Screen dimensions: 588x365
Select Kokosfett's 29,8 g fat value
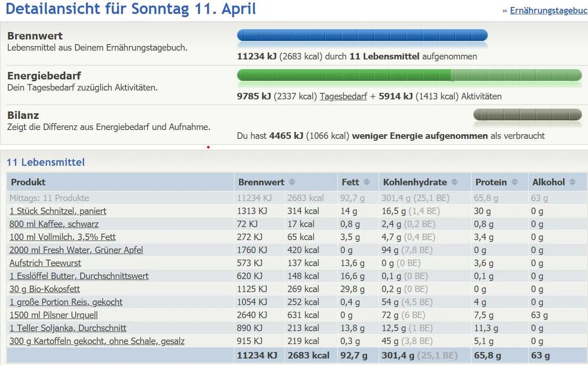click(x=353, y=289)
